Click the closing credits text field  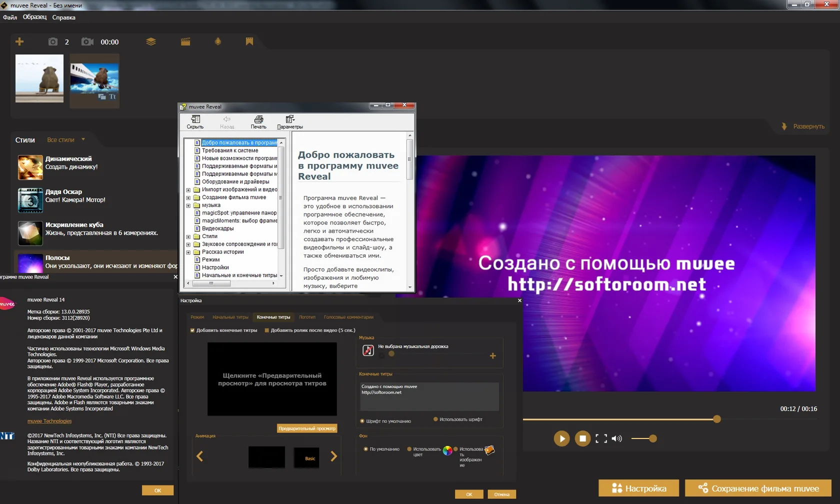pyautogui.click(x=430, y=397)
